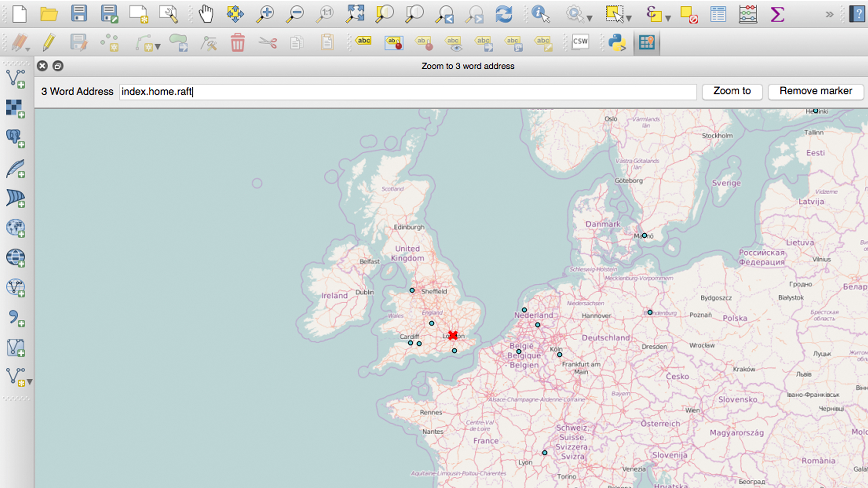Screen dimensions: 868x488
Task: Click the point marker at Malmö
Action: (645, 235)
